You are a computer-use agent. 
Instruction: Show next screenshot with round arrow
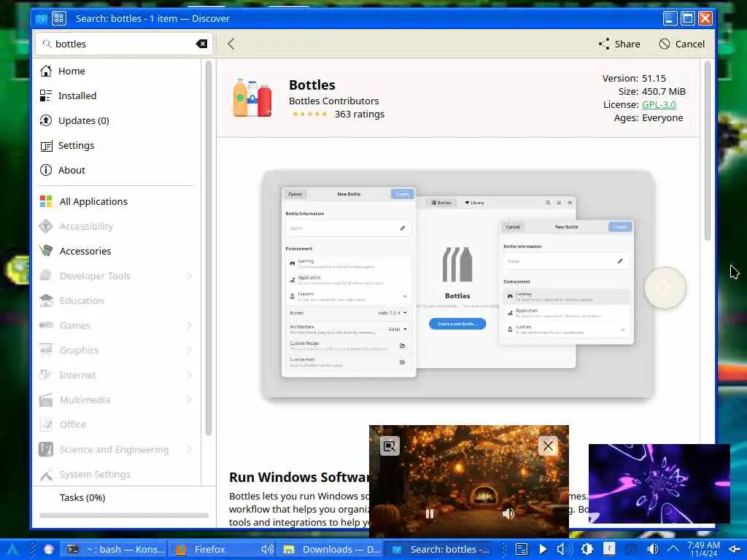pos(665,287)
